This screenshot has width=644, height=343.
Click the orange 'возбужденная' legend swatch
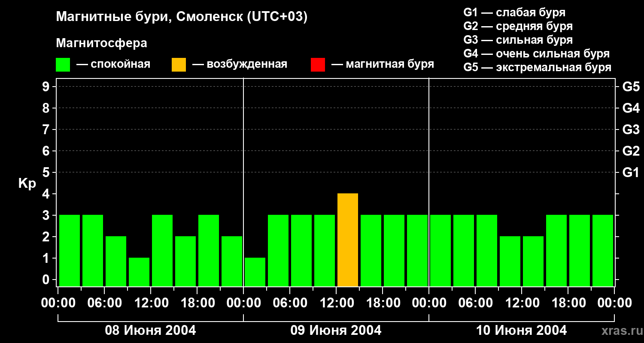(179, 65)
